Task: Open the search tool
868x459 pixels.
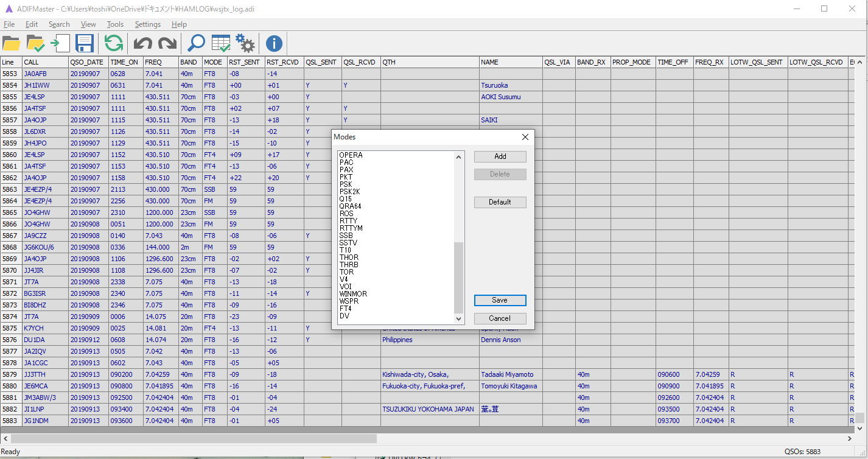Action: pos(196,43)
